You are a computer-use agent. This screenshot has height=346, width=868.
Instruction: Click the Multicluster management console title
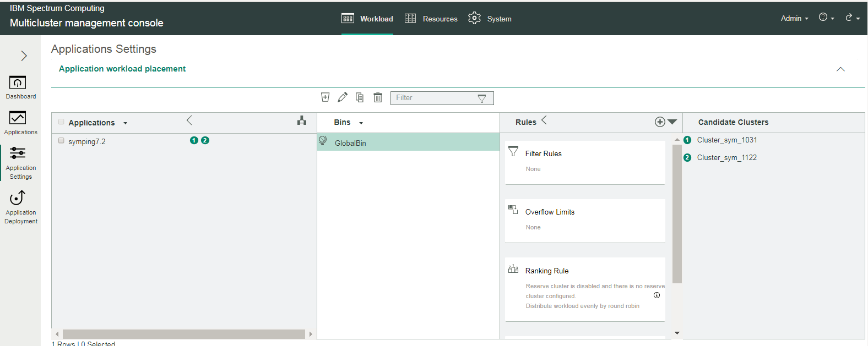(86, 23)
